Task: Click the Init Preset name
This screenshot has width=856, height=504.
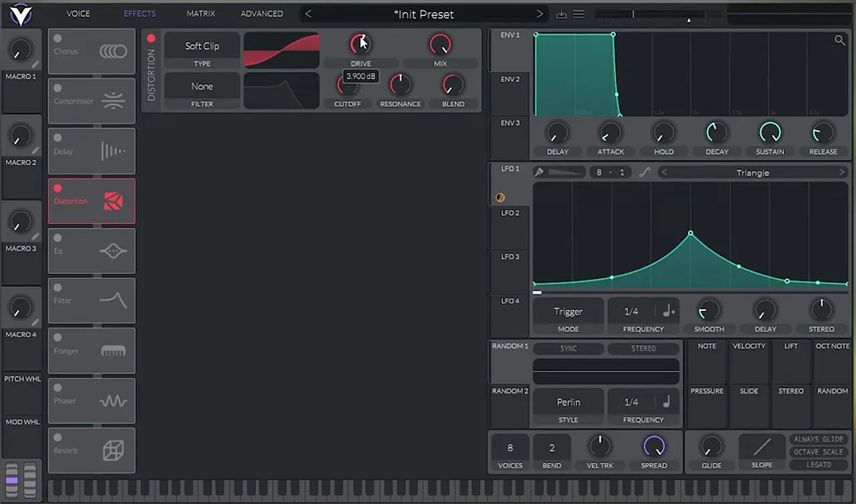Action: pos(424,14)
